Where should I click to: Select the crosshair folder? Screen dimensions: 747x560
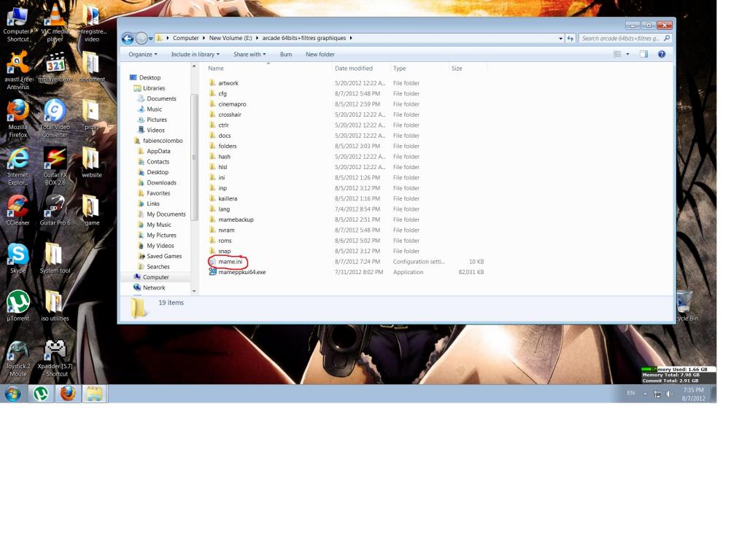(x=230, y=114)
